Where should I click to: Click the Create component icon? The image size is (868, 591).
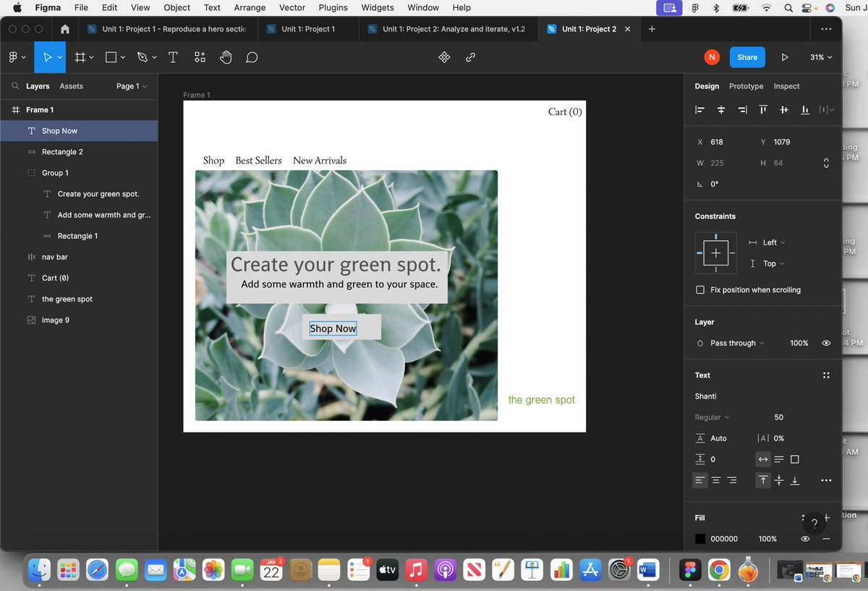[x=444, y=57]
